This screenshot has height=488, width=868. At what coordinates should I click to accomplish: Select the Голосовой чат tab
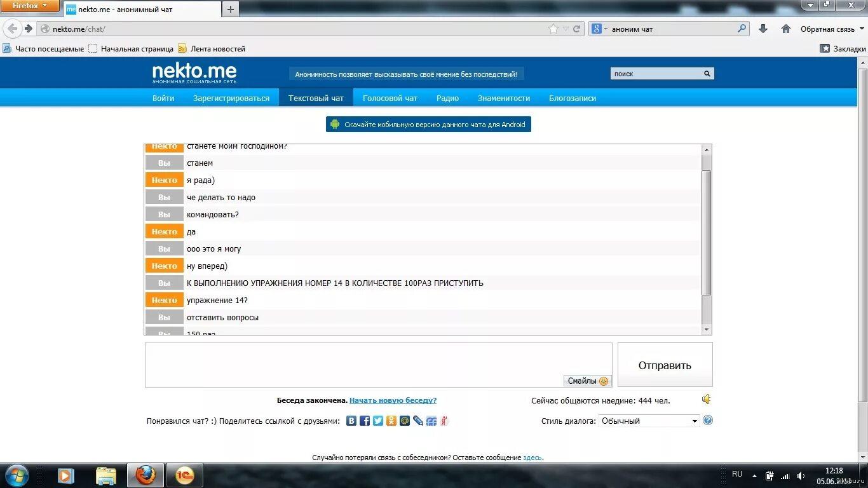(x=390, y=98)
